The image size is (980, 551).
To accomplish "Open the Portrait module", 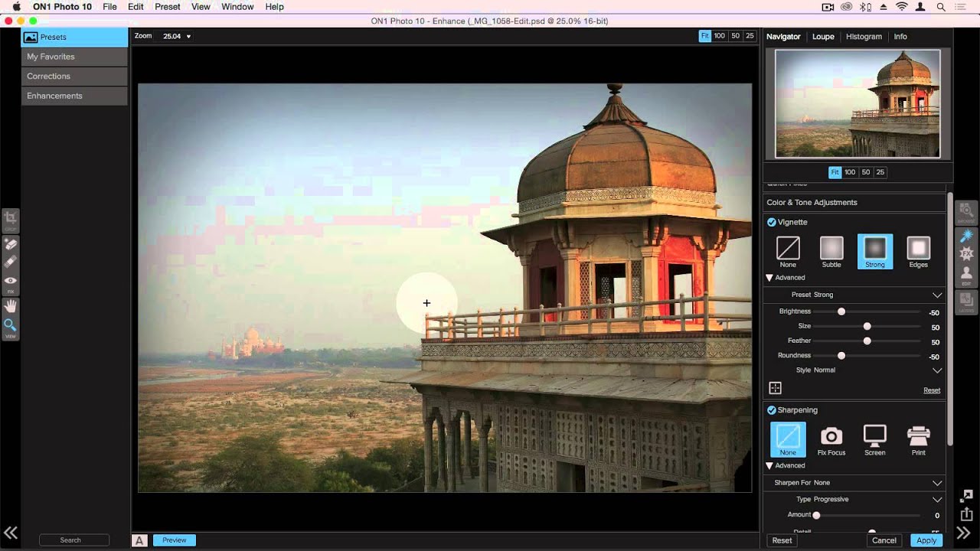I will coord(966,273).
